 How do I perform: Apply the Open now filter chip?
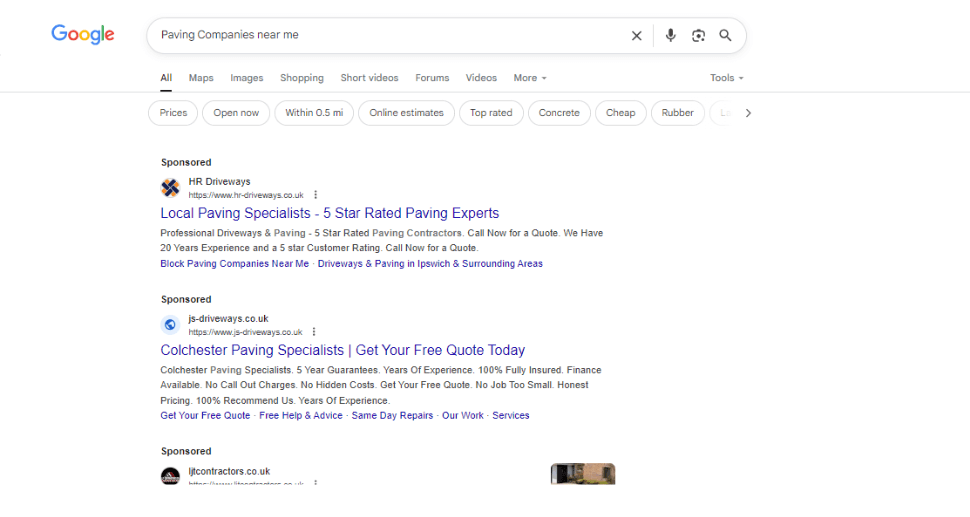tap(236, 113)
